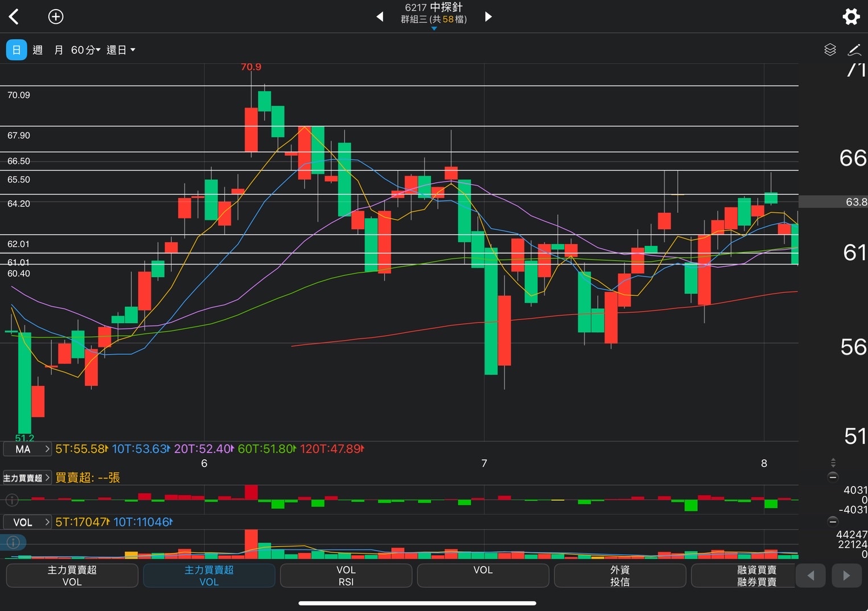Open chart layers stack icon

830,50
